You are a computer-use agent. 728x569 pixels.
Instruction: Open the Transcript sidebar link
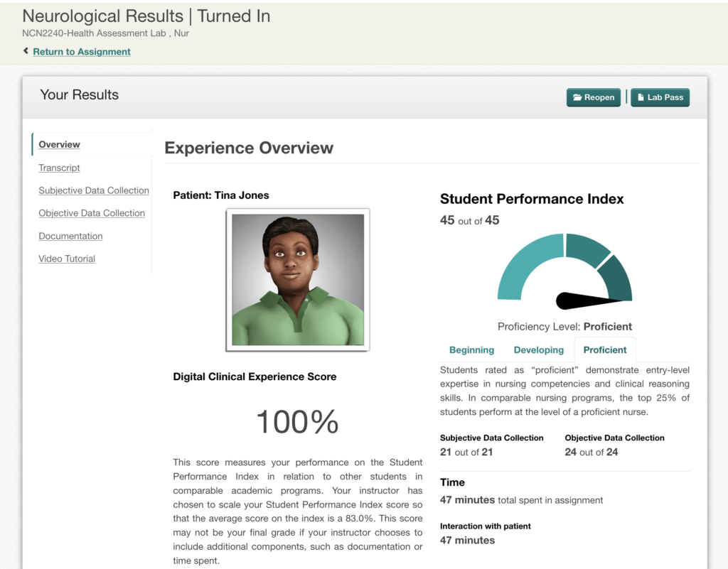(x=59, y=168)
